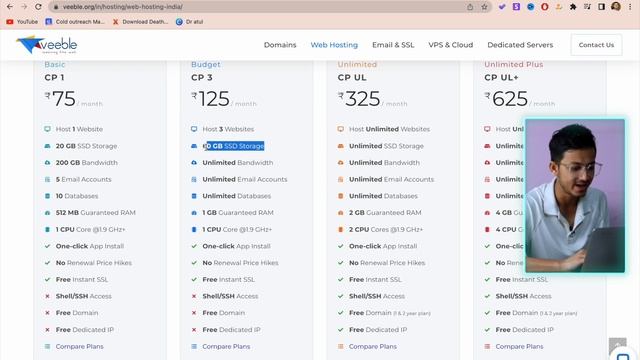Click Free Instant SSL in CP 3
Viewport: 640px width, 360px height.
(x=229, y=280)
